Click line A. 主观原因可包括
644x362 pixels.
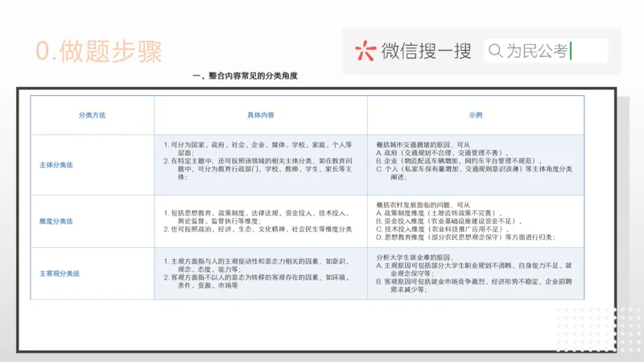474,269
